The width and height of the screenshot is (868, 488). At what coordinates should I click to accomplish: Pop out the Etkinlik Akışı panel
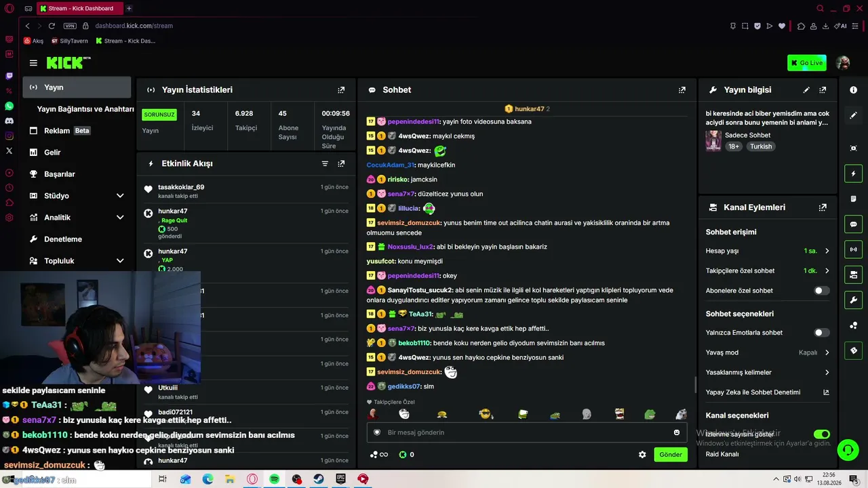(341, 163)
